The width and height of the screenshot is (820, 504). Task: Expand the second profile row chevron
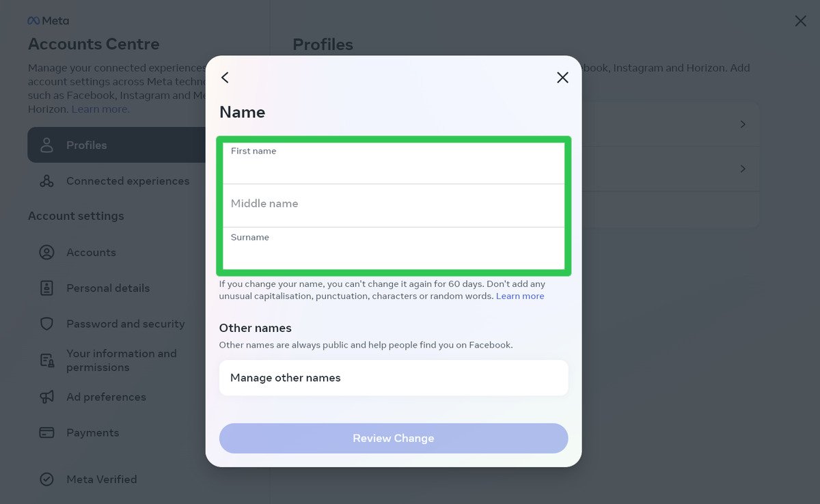tap(743, 169)
